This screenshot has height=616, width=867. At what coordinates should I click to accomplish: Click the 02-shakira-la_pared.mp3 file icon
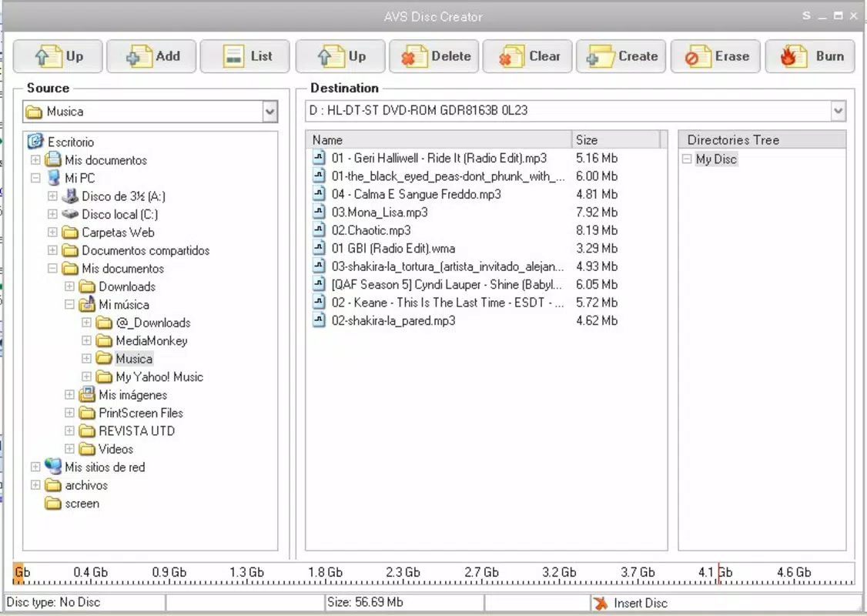(x=319, y=320)
